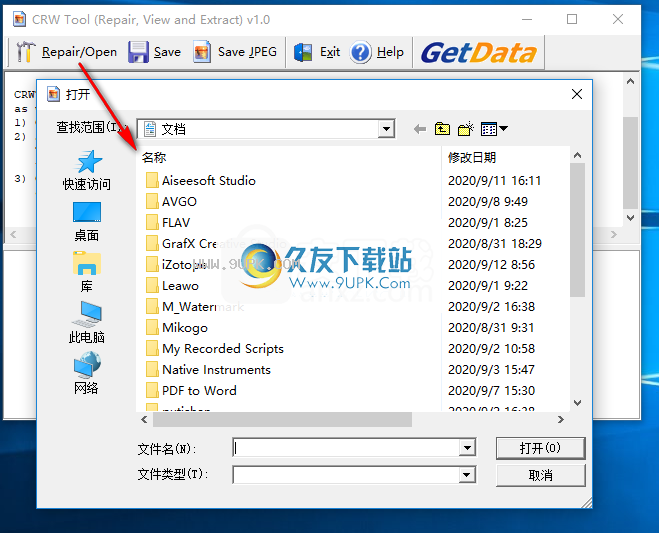Screen dimensions: 659x533
Task: Select 快速访问 in places sidebar
Action: [x=87, y=171]
